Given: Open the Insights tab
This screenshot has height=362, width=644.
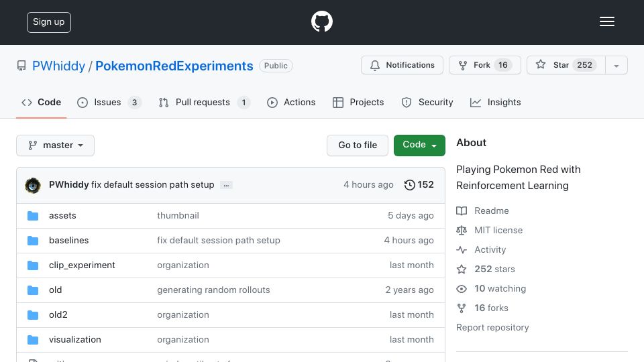Looking at the screenshot, I should [x=495, y=102].
